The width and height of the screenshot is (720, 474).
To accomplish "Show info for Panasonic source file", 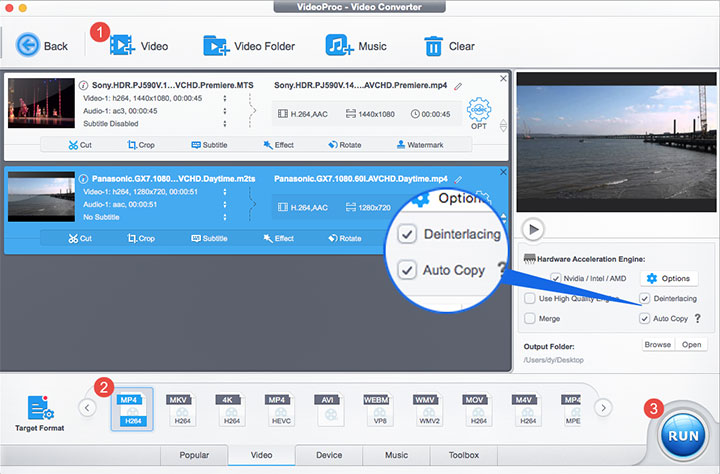I will coord(83,179).
